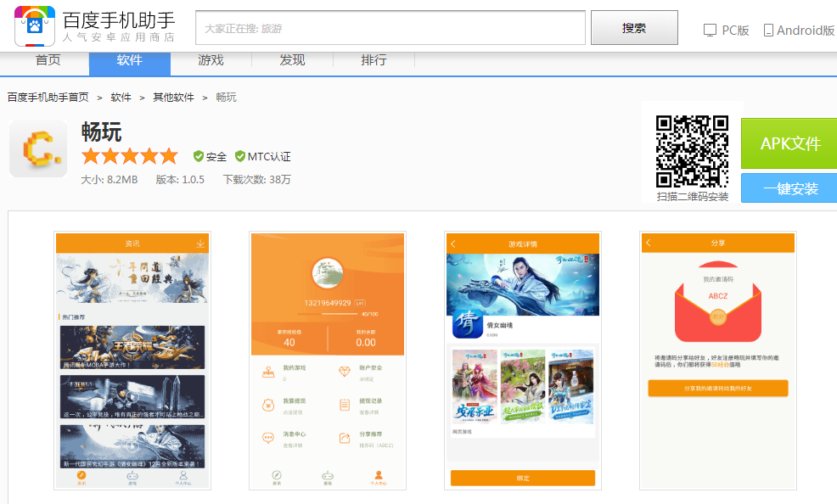Open the 发现 tab
Image resolution: width=837 pixels, height=504 pixels.
[292, 60]
